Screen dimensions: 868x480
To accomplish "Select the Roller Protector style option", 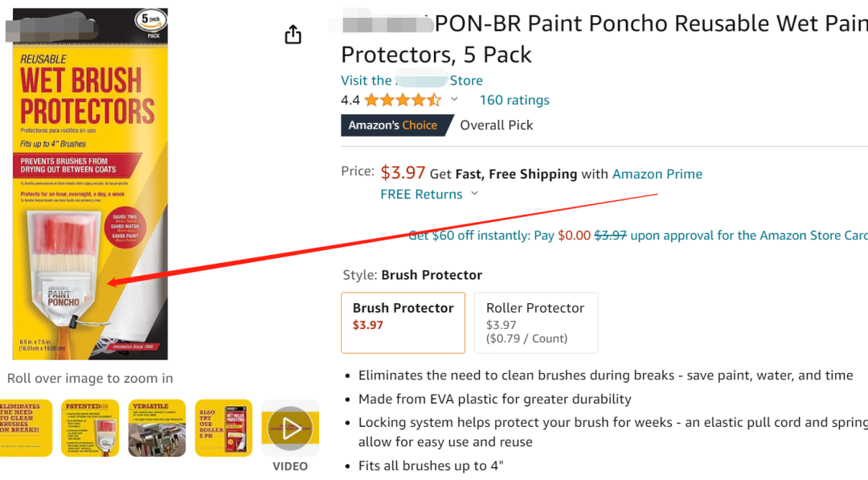I will (535, 322).
